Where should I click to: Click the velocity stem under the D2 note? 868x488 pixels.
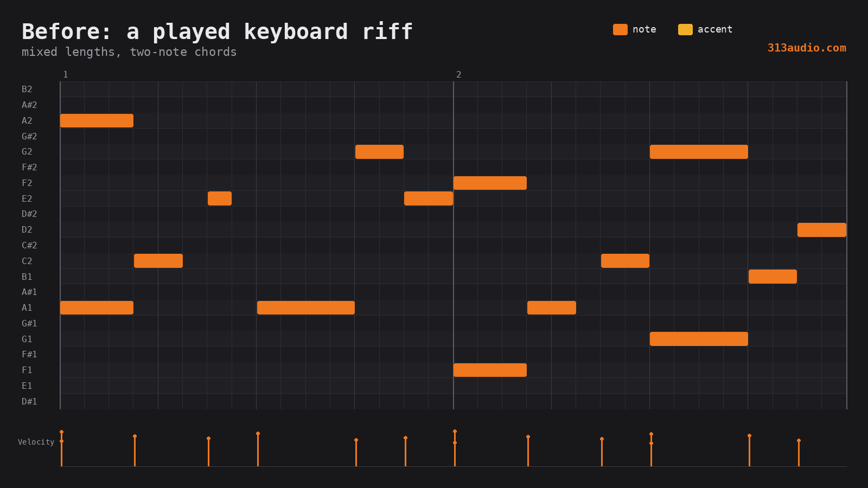point(799,453)
